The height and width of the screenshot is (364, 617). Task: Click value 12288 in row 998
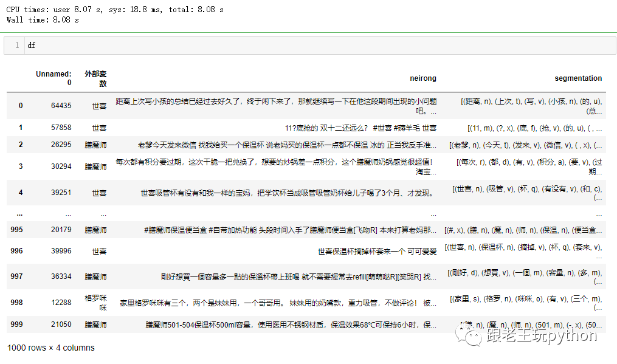coord(61,303)
